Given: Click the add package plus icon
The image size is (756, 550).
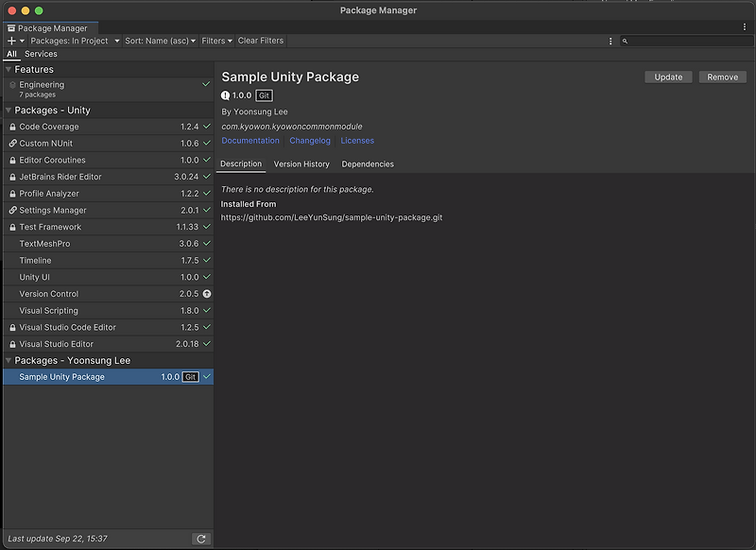Looking at the screenshot, I should tap(9, 41).
